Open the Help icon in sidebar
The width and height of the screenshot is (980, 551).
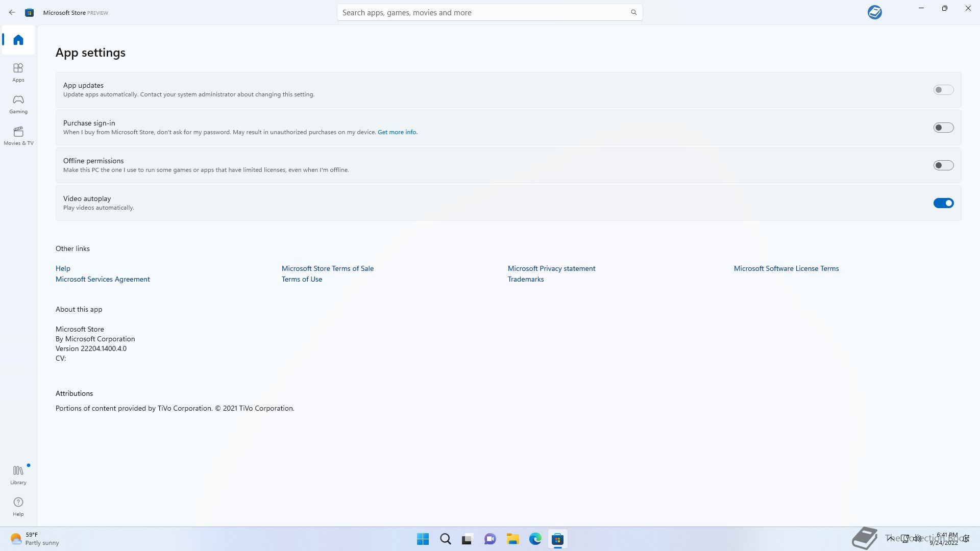[x=18, y=507]
